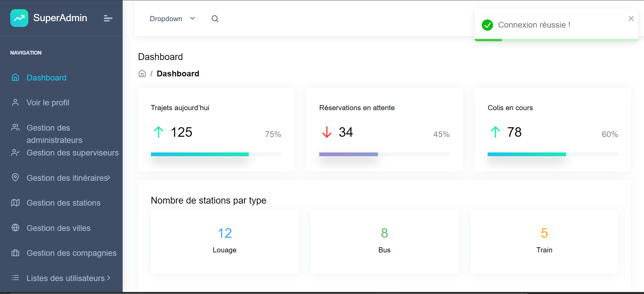Click the red down arrow next to 34
The height and width of the screenshot is (294, 644).
327,132
